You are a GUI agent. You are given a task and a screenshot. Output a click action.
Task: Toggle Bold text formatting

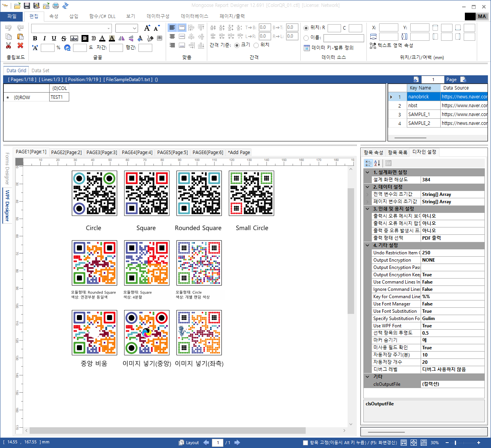click(35, 38)
